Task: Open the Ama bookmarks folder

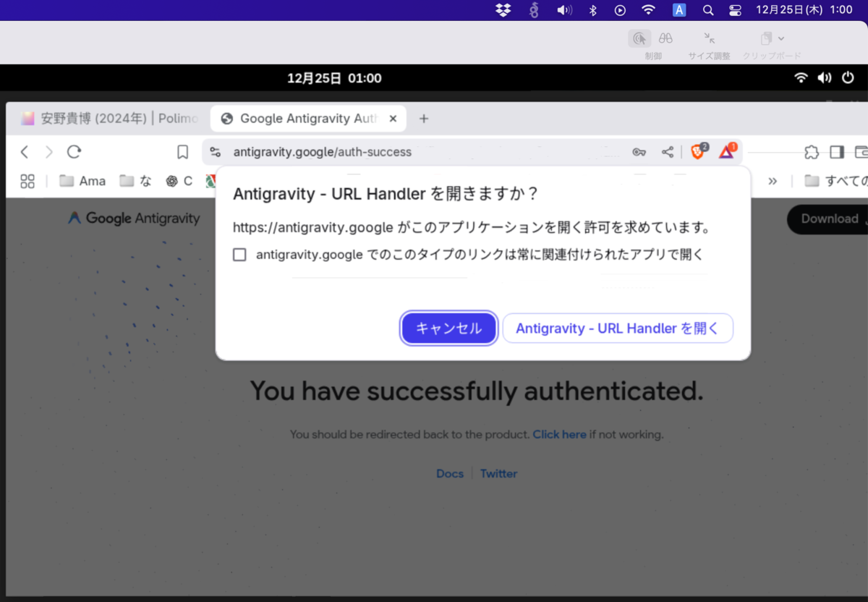Action: click(82, 181)
